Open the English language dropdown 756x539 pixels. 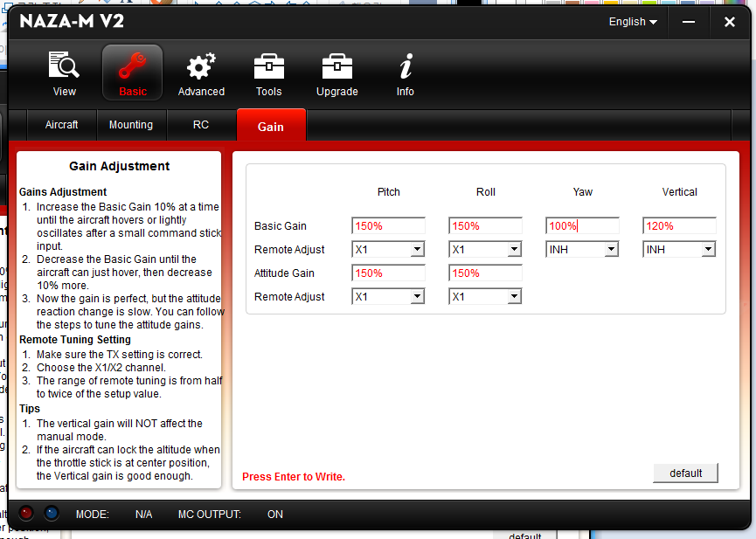pos(633,22)
